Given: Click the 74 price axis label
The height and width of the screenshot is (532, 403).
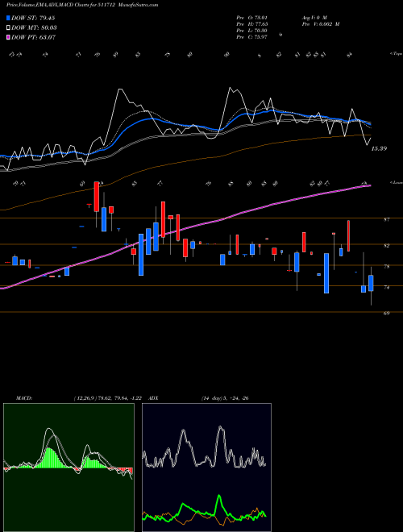Looking at the screenshot, I should coord(386,287).
